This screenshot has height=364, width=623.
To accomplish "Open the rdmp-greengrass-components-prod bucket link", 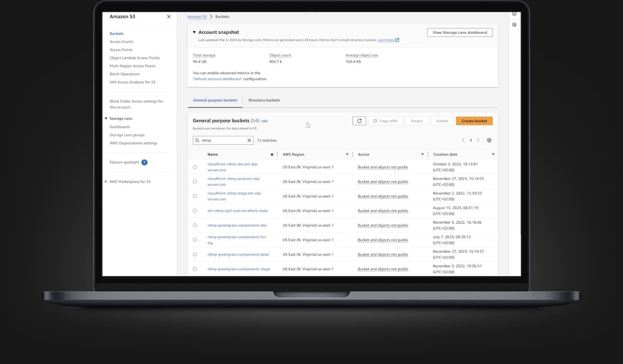I will click(x=238, y=254).
